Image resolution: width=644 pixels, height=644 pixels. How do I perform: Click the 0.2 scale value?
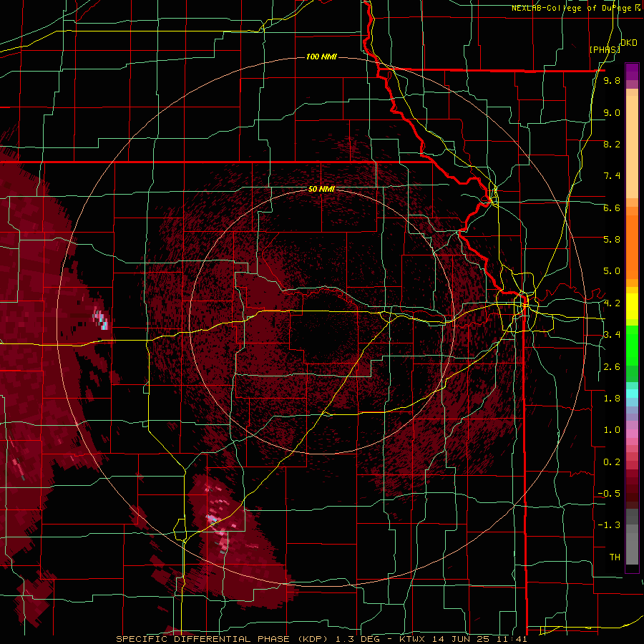(612, 462)
